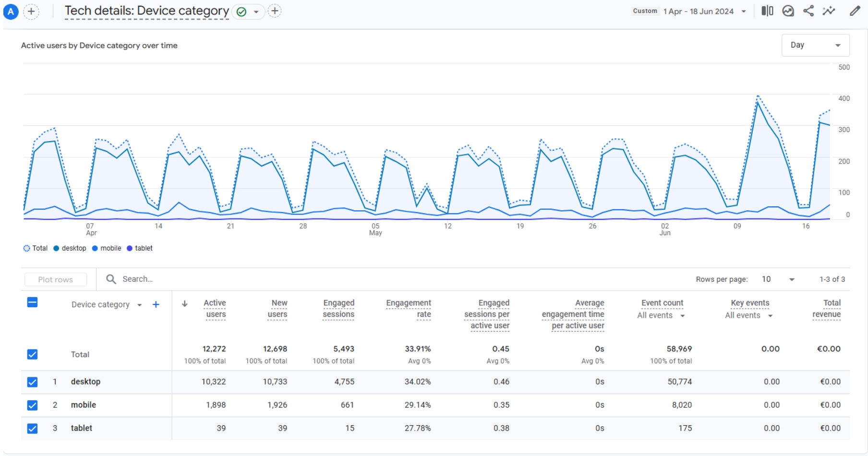This screenshot has width=868, height=456.
Task: Toggle the Total row checkbox
Action: pyautogui.click(x=32, y=354)
